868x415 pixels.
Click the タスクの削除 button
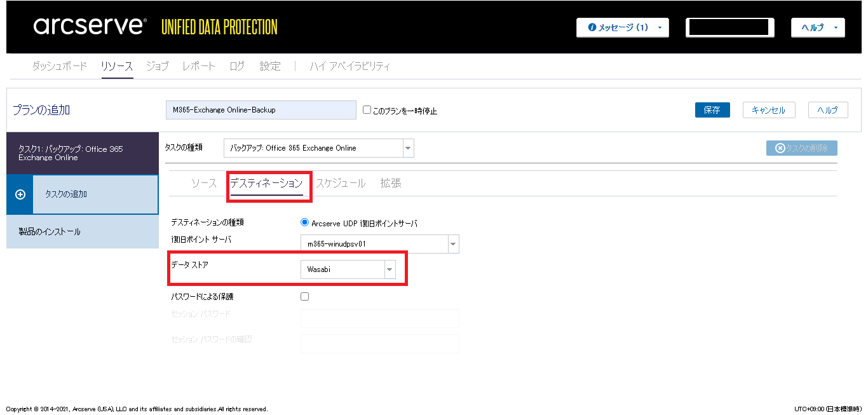click(x=802, y=148)
